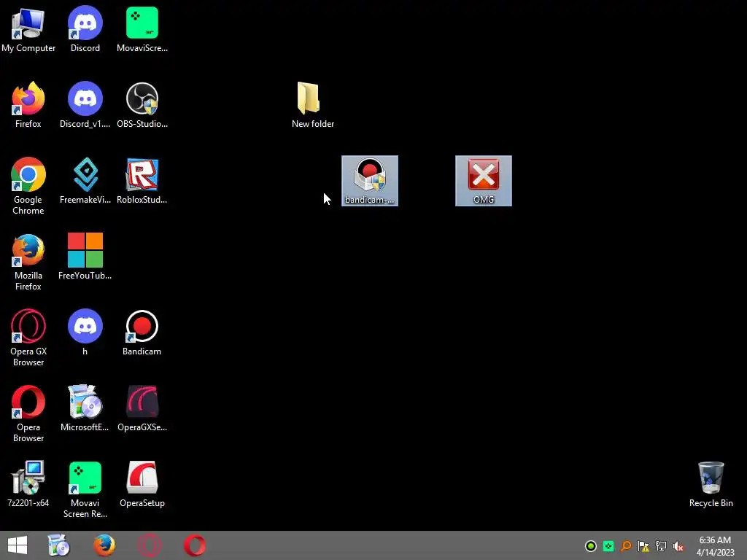This screenshot has width=747, height=560.
Task: Open the network tray icon
Action: (661, 546)
